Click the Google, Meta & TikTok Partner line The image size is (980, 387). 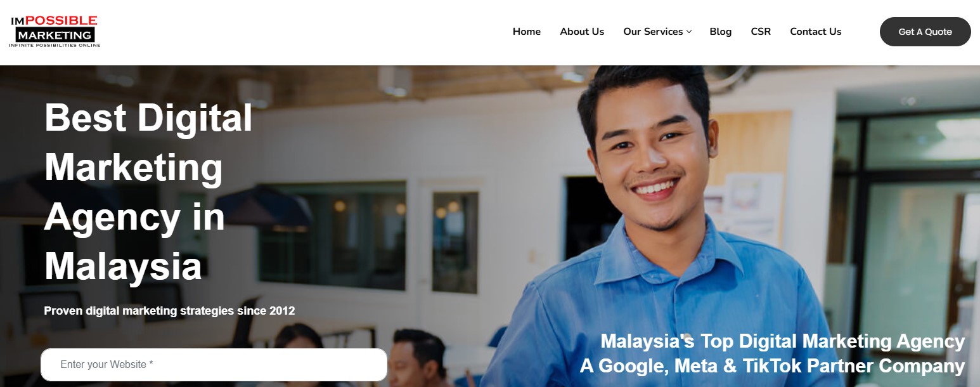click(772, 366)
